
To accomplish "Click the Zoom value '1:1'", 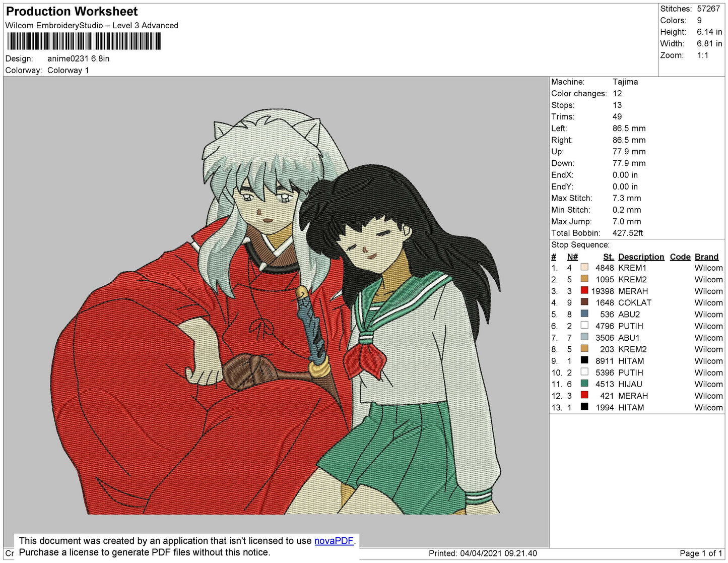I will (x=703, y=55).
